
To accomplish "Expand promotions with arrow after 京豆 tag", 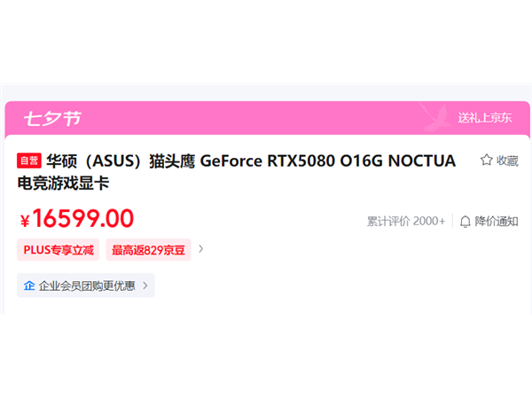I will coord(201,249).
